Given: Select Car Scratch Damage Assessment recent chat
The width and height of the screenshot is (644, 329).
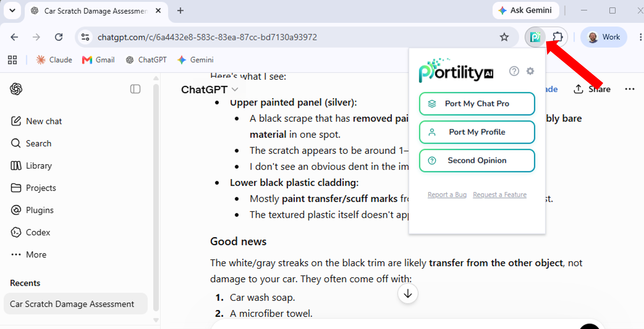Looking at the screenshot, I should [76, 304].
